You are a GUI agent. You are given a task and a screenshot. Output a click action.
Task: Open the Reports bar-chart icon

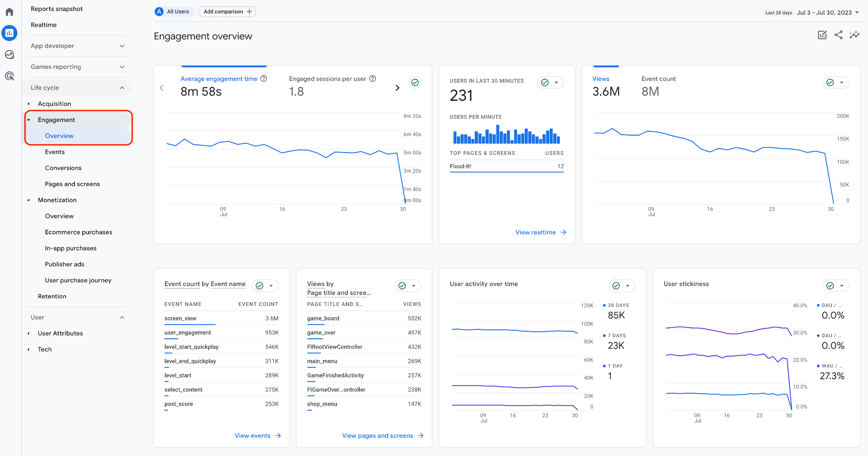click(9, 33)
